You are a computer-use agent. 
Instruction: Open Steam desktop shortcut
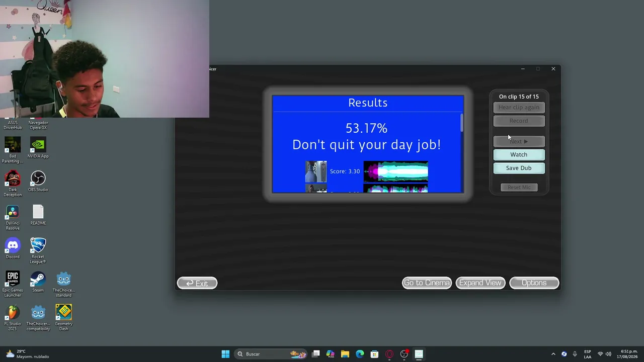(x=38, y=282)
